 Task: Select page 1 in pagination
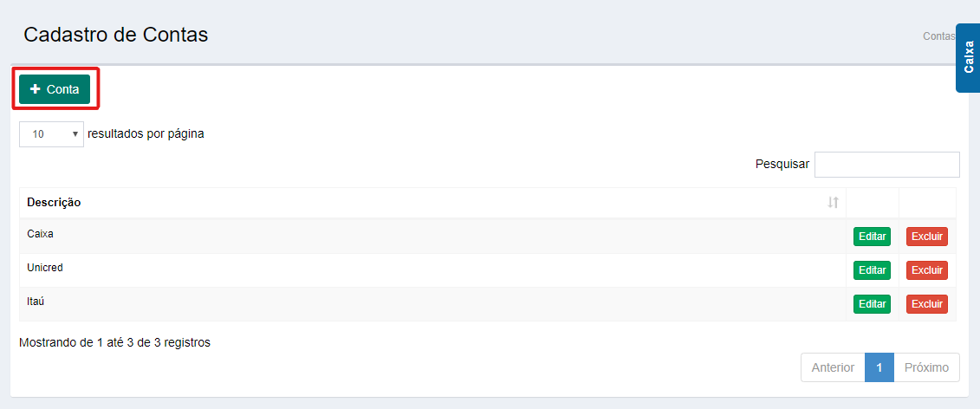(879, 367)
